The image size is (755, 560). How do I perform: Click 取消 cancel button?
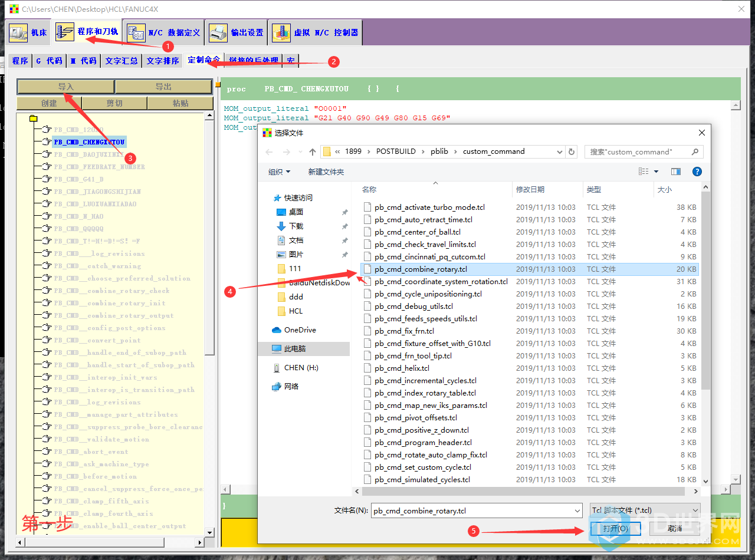pyautogui.click(x=675, y=529)
